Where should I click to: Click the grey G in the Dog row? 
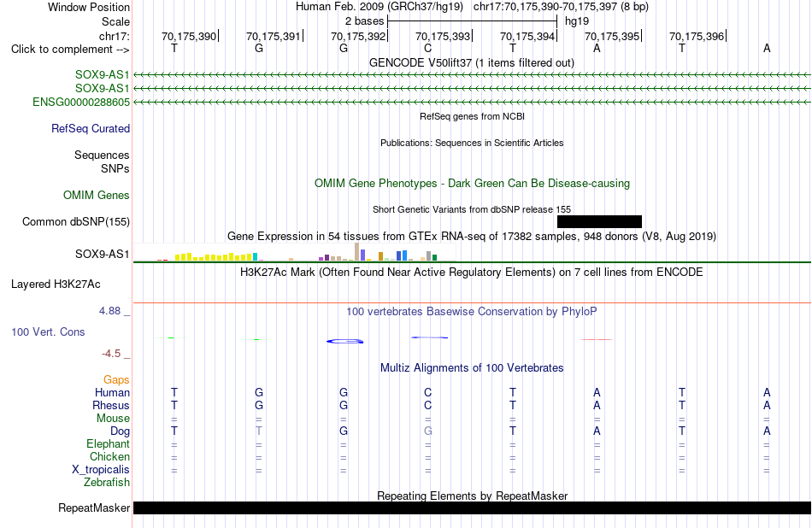pos(427,431)
